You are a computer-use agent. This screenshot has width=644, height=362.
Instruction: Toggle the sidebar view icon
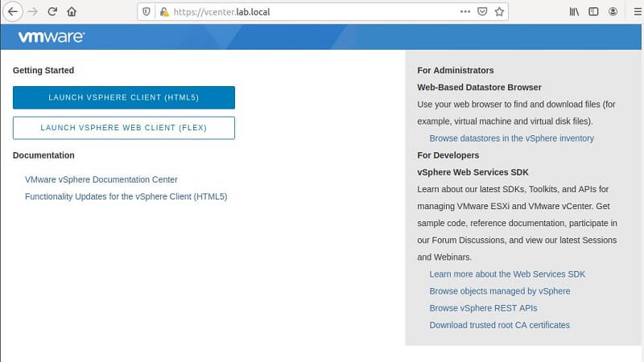click(594, 12)
